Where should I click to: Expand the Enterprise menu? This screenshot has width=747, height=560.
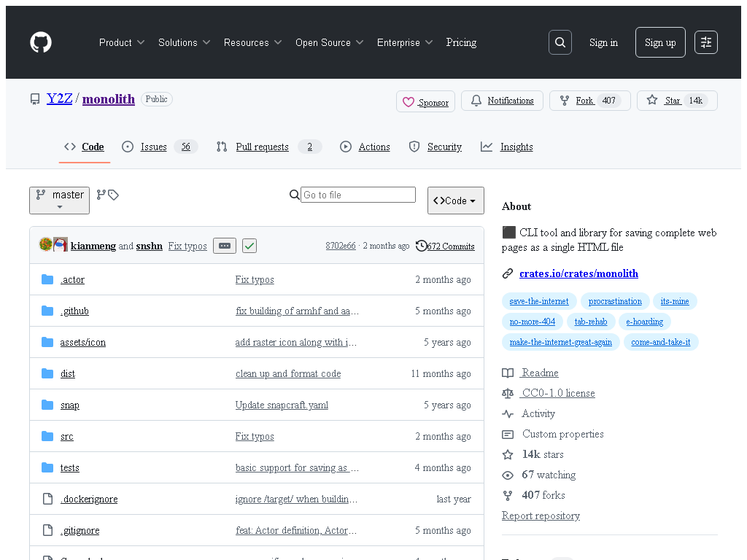[405, 42]
